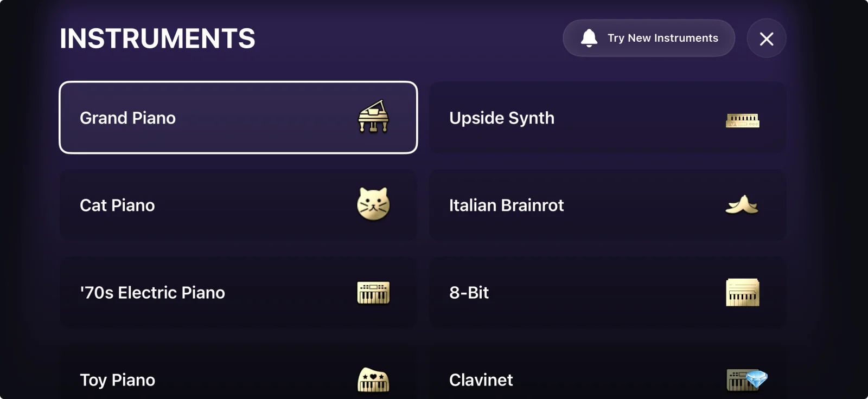Image resolution: width=868 pixels, height=399 pixels.
Task: Click the Clavinet diamond premium icon
Action: coord(757,379)
